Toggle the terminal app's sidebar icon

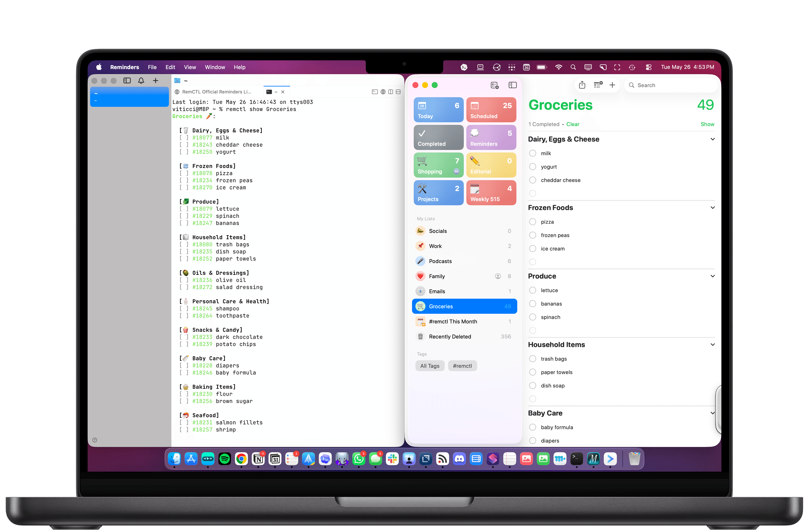[x=127, y=80]
